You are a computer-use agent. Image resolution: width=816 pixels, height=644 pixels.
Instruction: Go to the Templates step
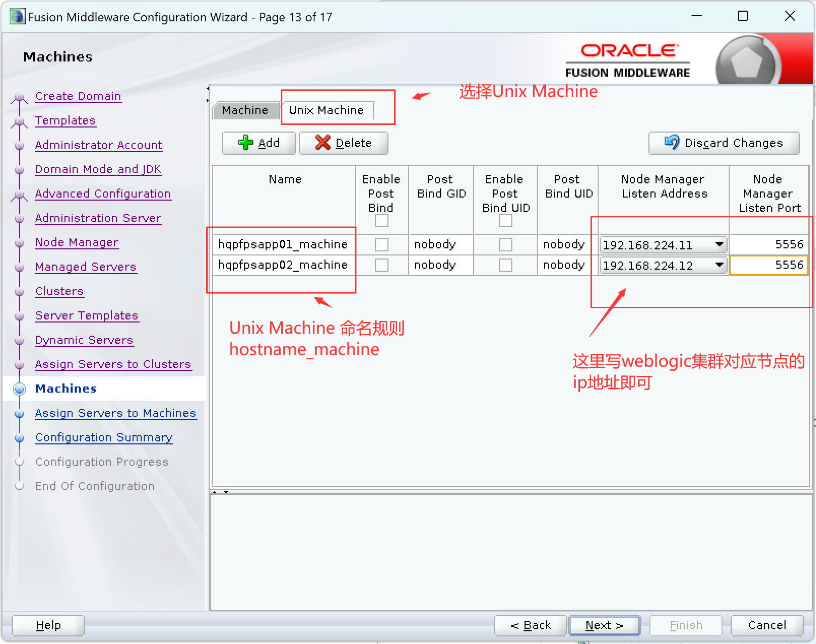pos(66,121)
